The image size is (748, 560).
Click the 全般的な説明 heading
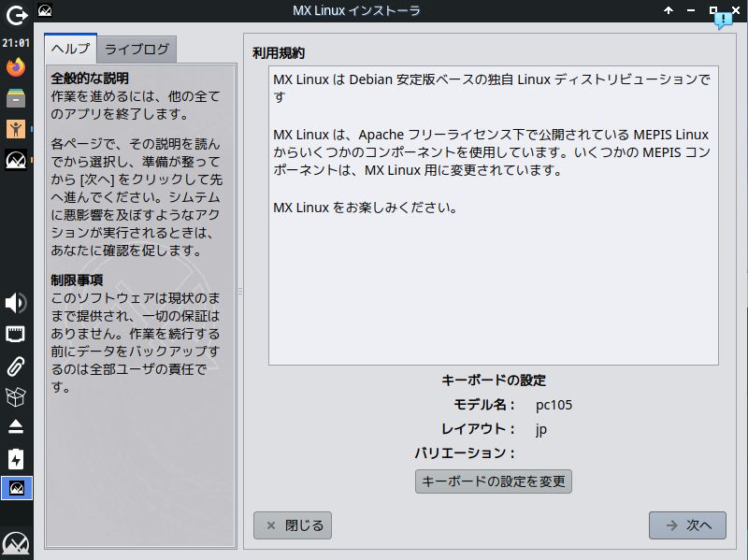[x=90, y=79]
